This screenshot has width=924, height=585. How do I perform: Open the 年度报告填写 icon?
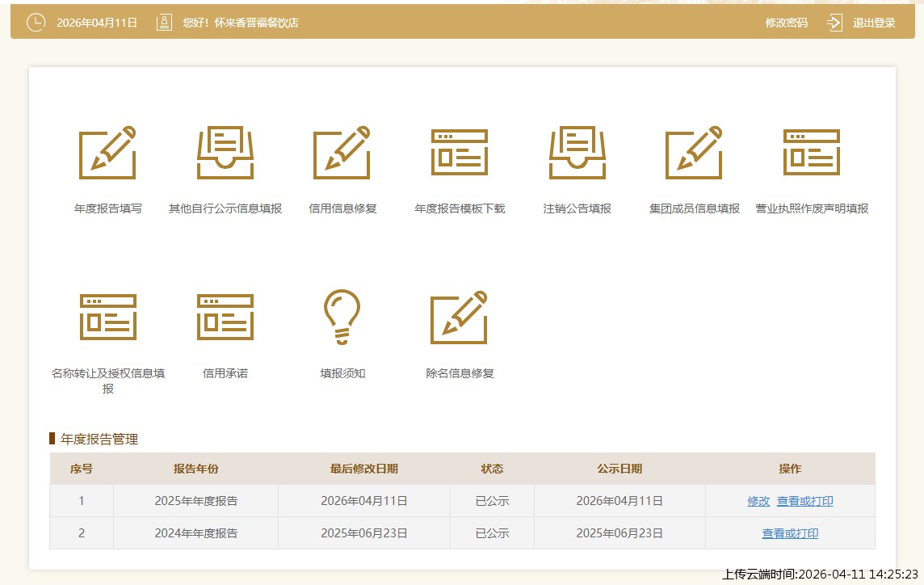pyautogui.click(x=107, y=153)
